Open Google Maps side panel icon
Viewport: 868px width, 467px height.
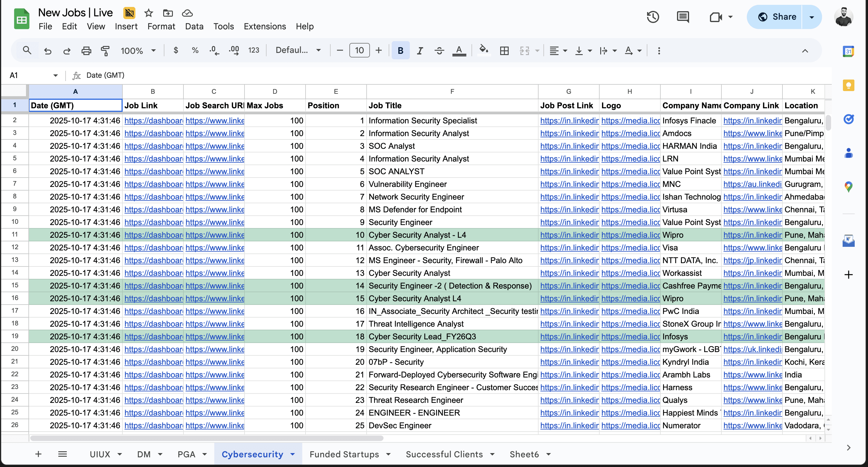[848, 186]
